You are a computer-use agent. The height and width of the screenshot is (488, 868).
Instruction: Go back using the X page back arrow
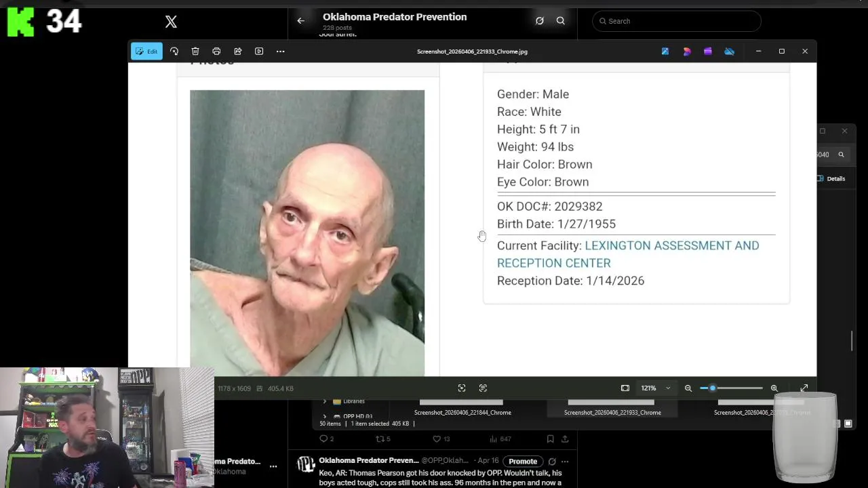pos(301,21)
